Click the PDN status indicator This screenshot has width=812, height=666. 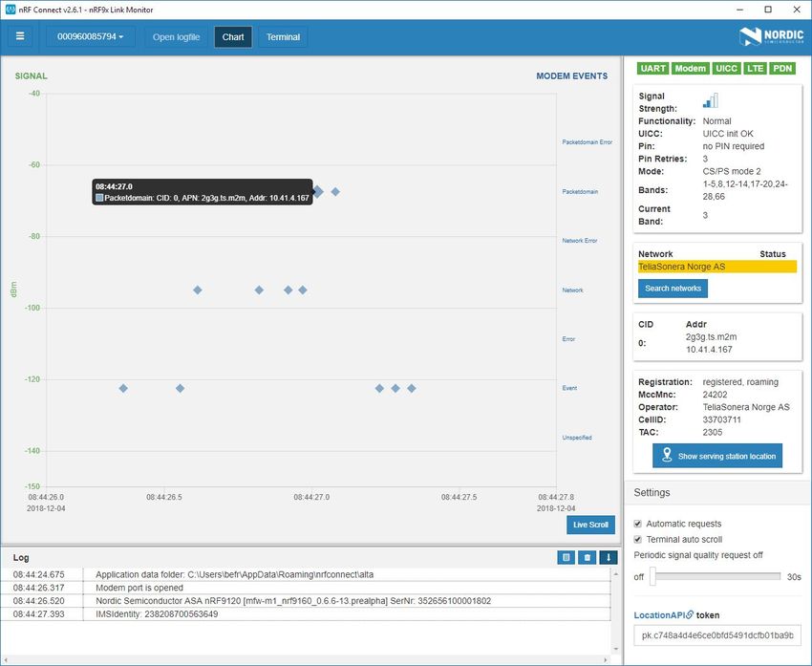pyautogui.click(x=782, y=69)
